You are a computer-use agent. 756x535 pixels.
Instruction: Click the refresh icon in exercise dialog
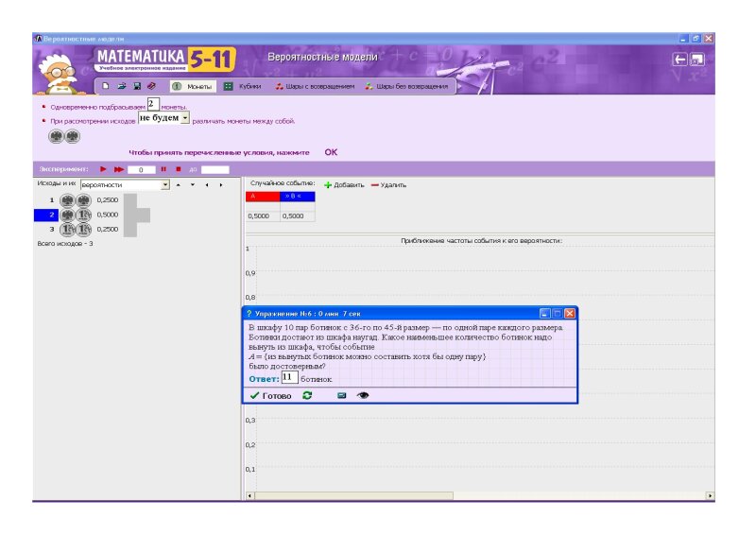pos(307,395)
